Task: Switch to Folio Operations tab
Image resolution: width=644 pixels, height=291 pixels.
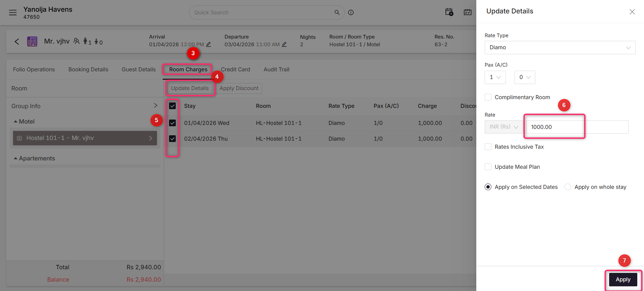Action: (34, 69)
